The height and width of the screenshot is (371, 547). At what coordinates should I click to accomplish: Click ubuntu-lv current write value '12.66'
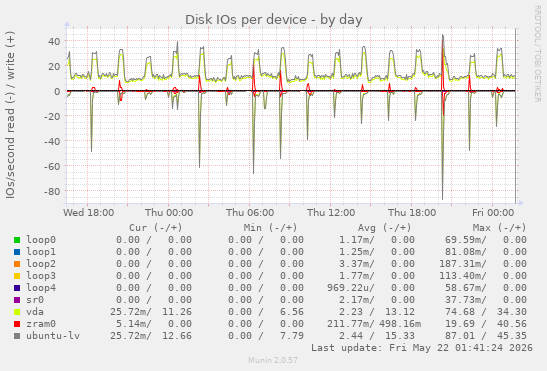[x=177, y=336]
